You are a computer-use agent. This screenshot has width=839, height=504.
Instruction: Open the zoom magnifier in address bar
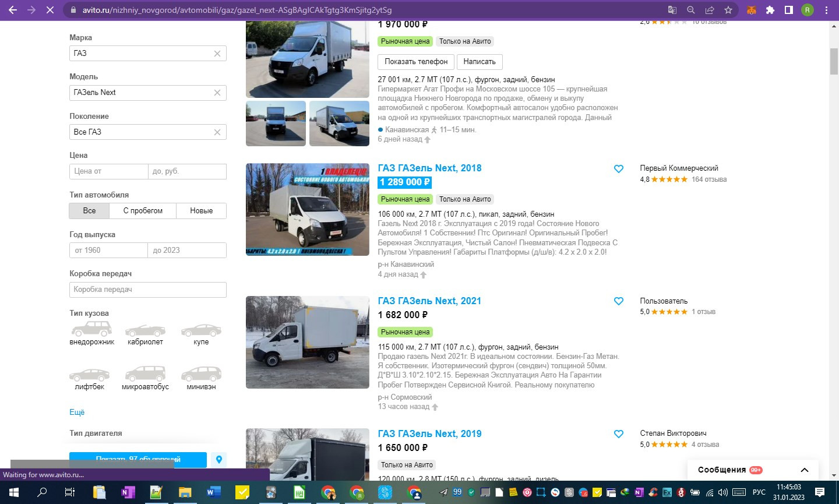691,10
